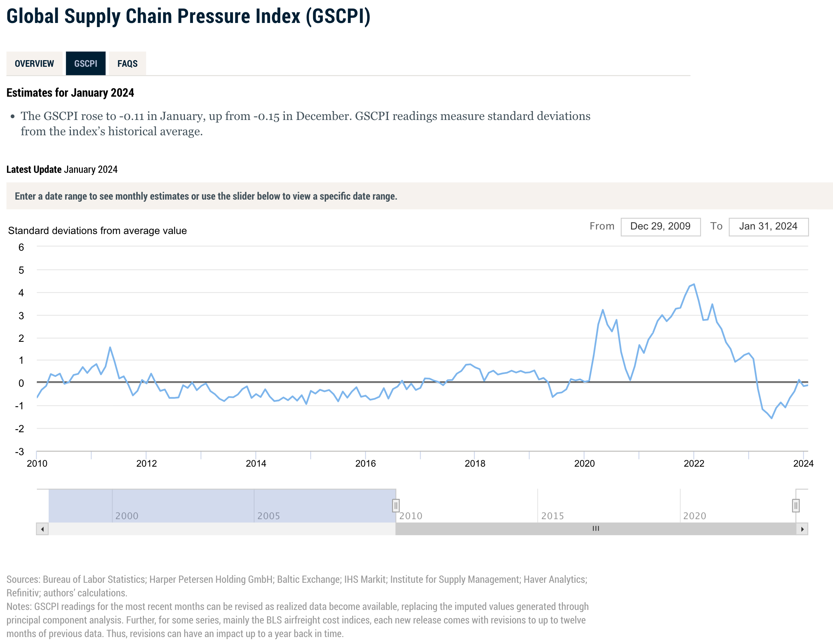The image size is (833, 644).
Task: Click the right scroll arrow of navigator
Action: pyautogui.click(x=802, y=529)
